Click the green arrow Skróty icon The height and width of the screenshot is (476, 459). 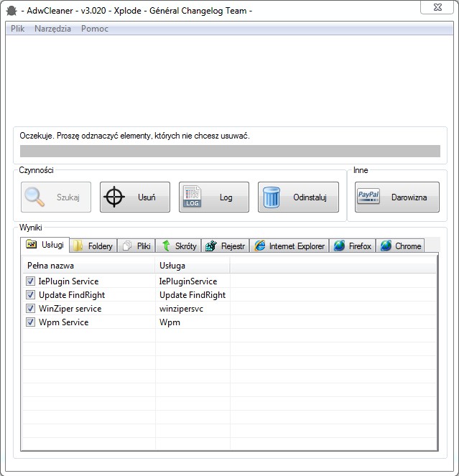(166, 246)
